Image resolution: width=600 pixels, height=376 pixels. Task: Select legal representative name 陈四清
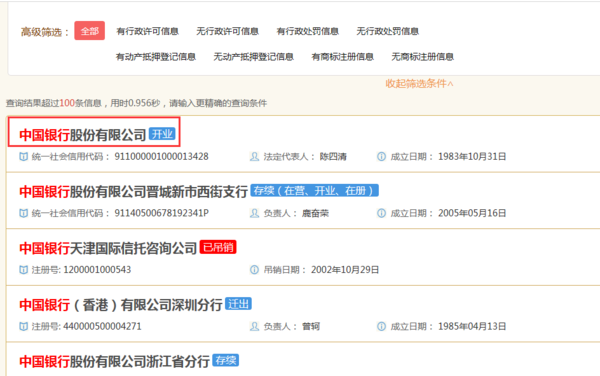pos(333,156)
